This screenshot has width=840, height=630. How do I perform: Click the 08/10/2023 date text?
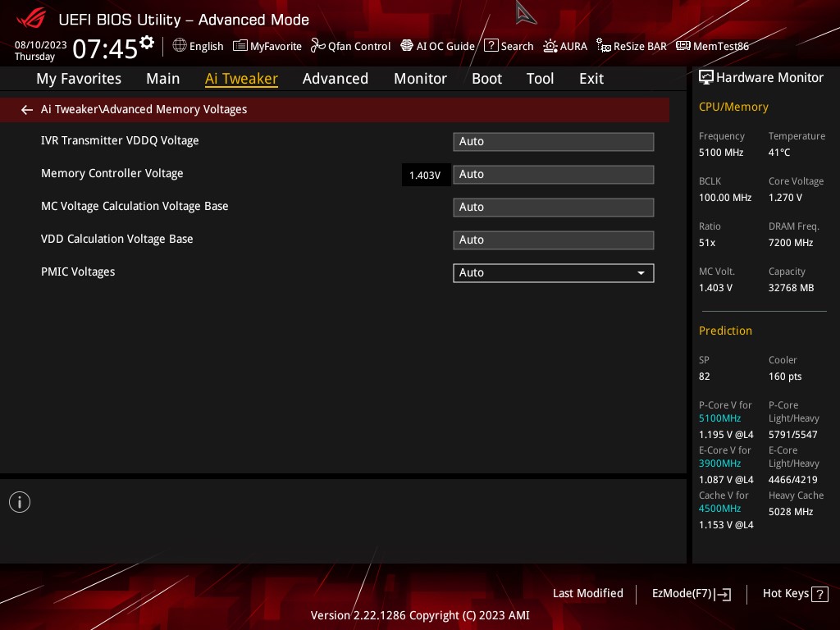pos(41,45)
